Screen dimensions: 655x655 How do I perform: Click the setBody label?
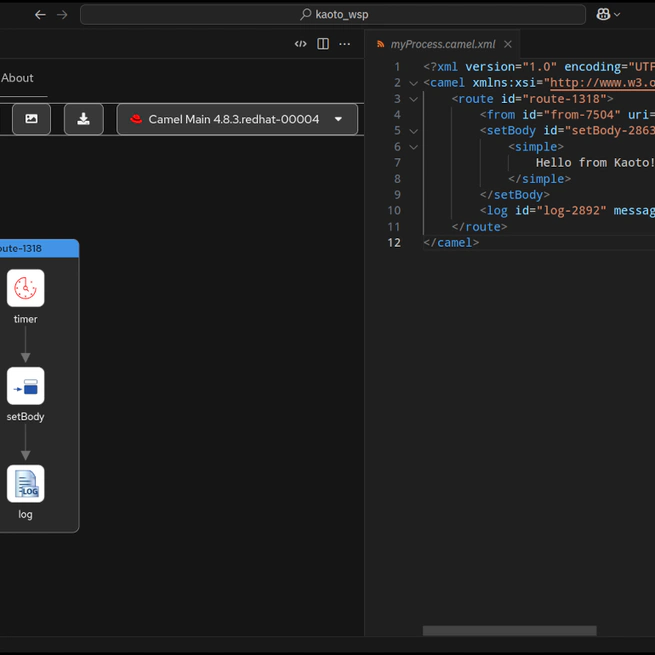click(x=25, y=417)
